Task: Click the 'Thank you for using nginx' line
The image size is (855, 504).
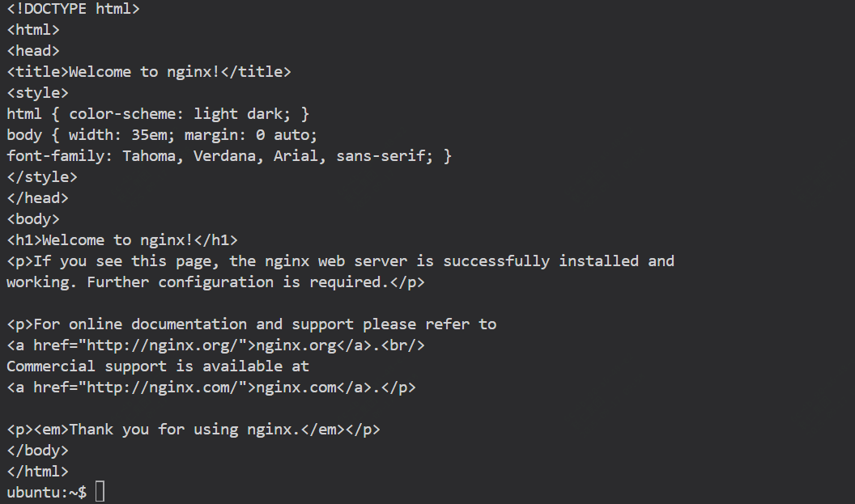Action: (x=194, y=430)
